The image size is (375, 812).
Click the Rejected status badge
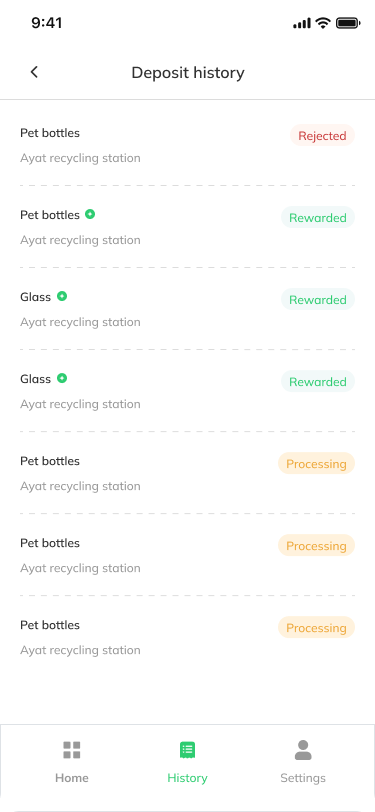coord(322,136)
